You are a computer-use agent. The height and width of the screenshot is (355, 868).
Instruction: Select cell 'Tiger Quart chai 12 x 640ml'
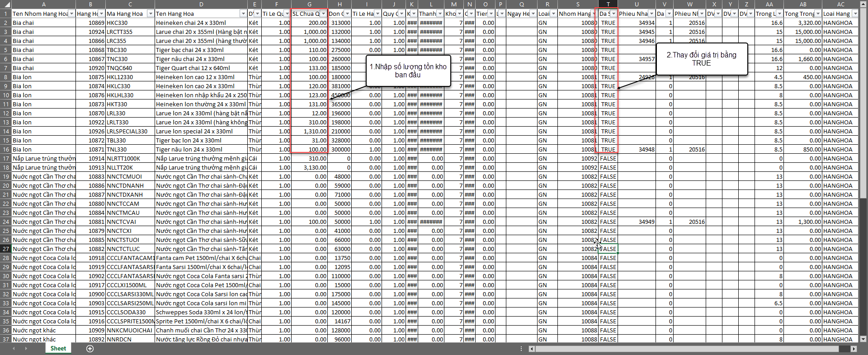coord(201,68)
